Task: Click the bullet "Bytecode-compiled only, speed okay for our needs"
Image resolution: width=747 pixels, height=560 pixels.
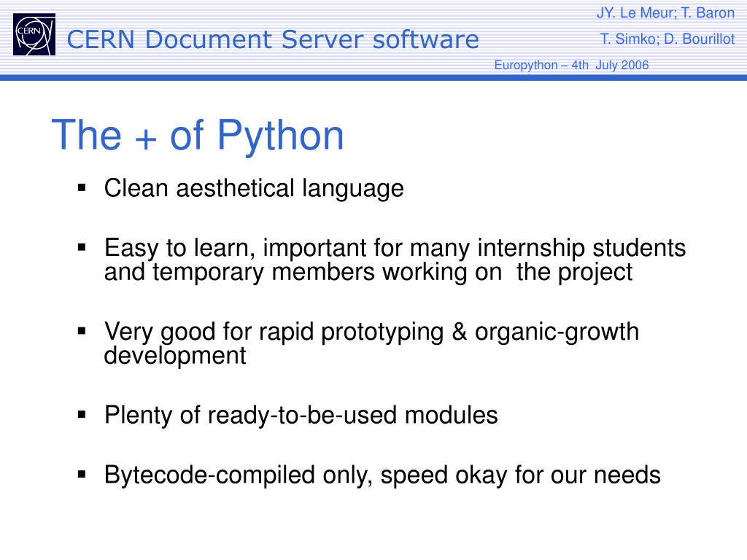Action: (382, 475)
